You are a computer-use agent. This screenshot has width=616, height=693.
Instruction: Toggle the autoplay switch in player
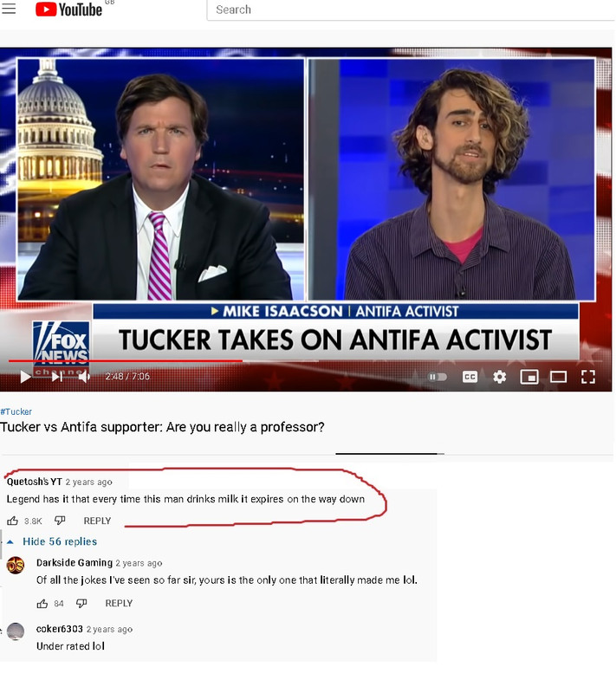coord(437,377)
